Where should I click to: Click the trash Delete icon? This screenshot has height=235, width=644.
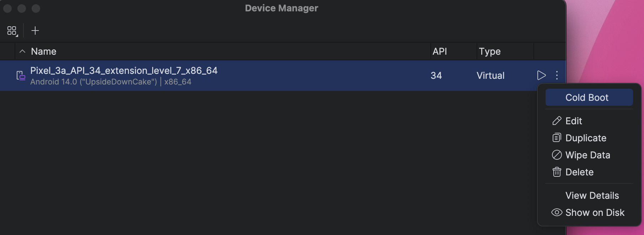[x=557, y=172]
